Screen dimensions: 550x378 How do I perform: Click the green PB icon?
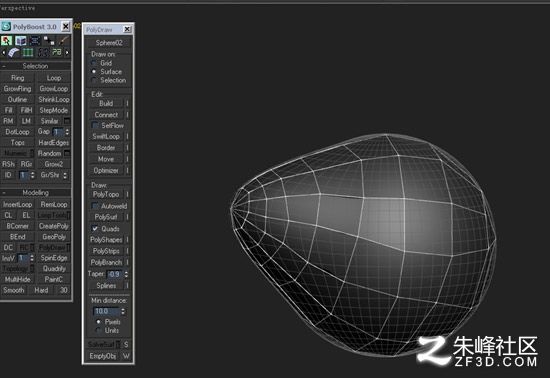(x=56, y=53)
